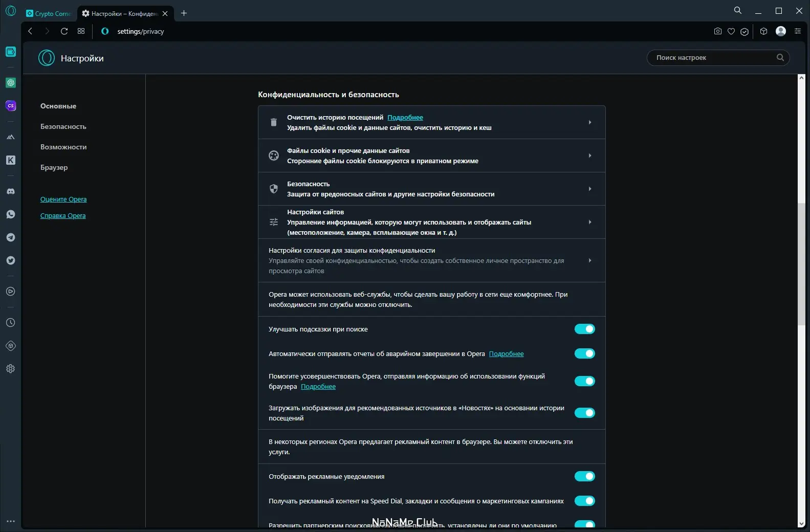Click the "Поиск настроек" search field
This screenshot has width=810, height=532.
click(714, 57)
